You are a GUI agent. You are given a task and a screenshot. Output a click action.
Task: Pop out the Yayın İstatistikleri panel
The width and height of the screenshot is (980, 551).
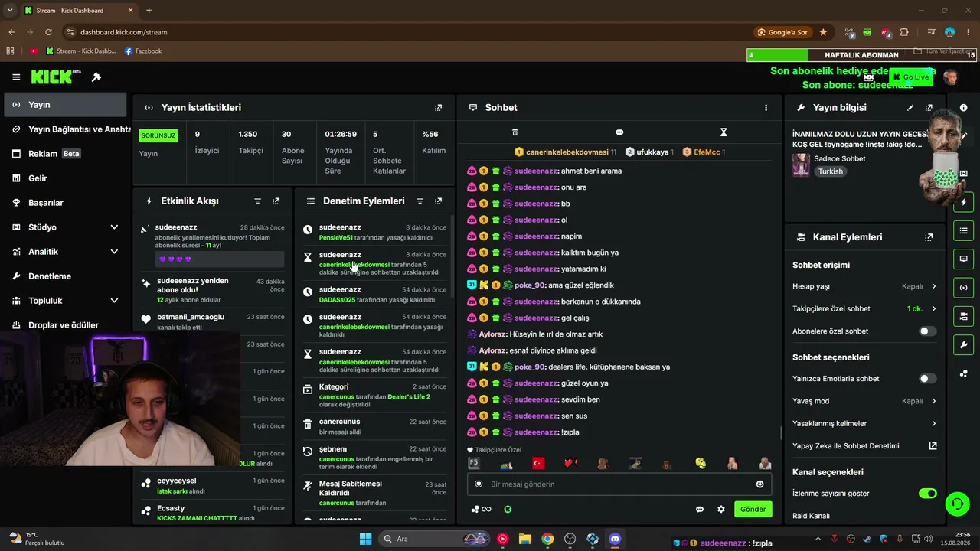pos(438,108)
